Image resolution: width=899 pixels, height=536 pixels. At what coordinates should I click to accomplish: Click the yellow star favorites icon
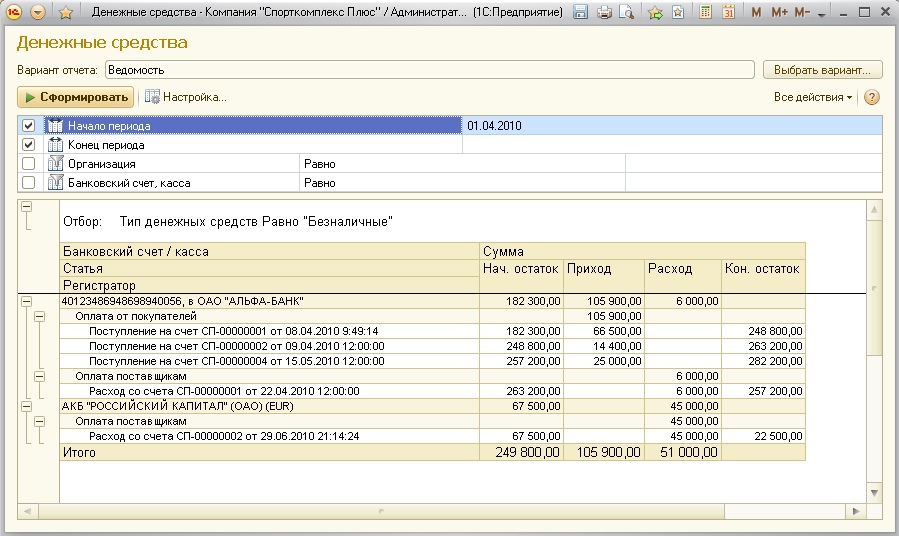coord(65,13)
